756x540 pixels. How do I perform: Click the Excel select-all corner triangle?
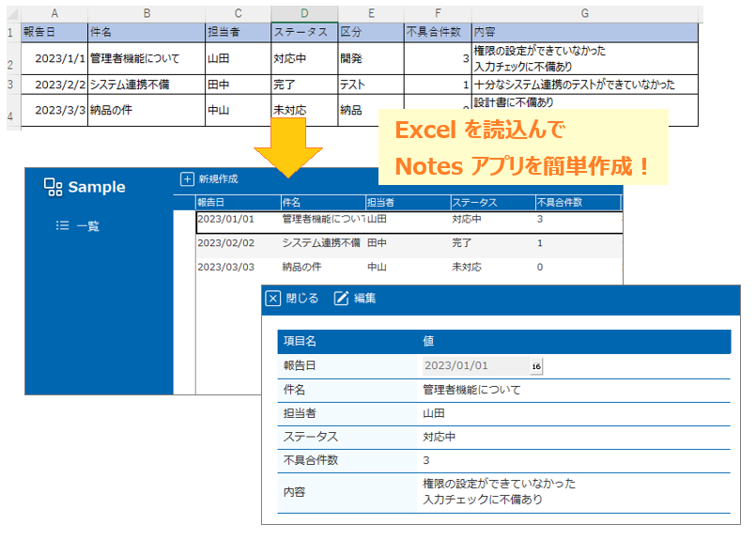pos(13,13)
